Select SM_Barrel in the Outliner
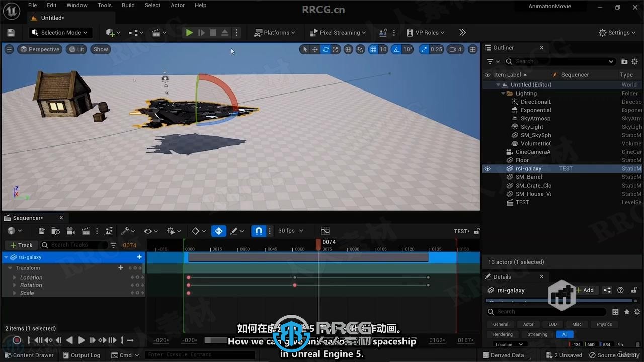This screenshot has height=362, width=644. [529, 177]
